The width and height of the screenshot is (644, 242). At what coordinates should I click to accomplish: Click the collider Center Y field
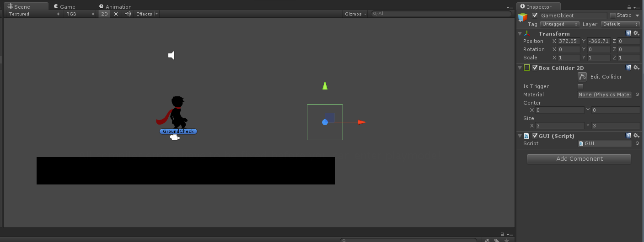[x=616, y=110]
